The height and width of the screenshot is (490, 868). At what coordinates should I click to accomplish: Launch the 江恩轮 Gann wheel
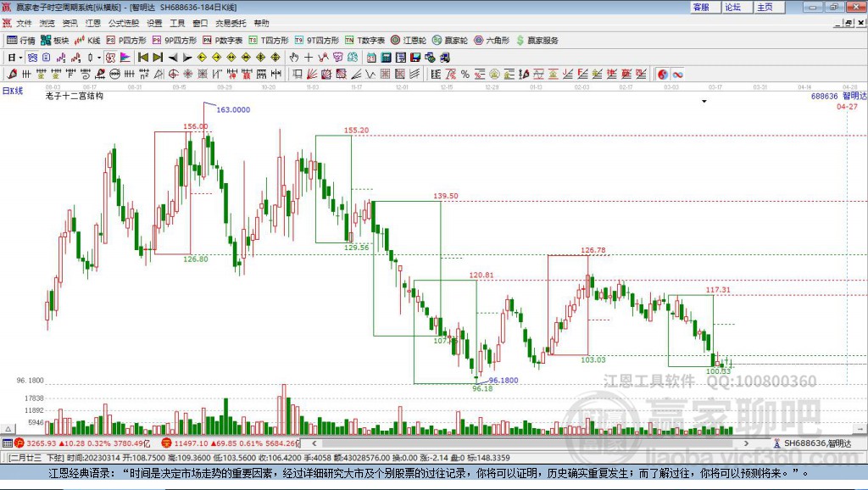point(409,41)
